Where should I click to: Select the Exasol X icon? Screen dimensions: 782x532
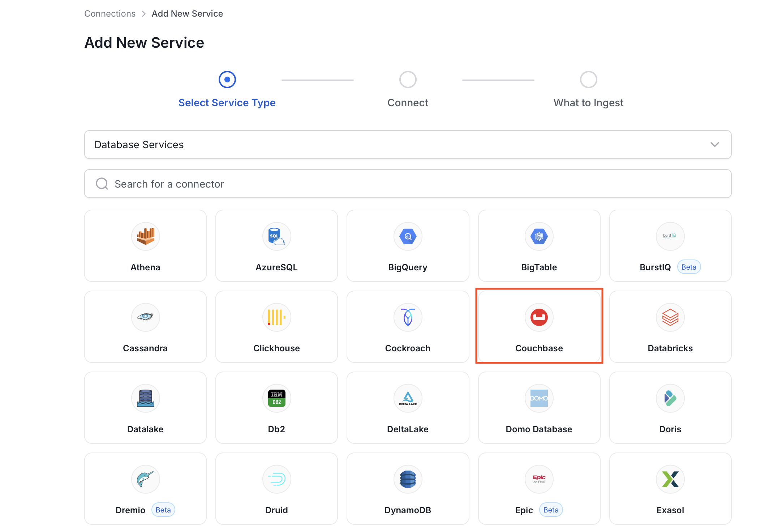point(670,479)
